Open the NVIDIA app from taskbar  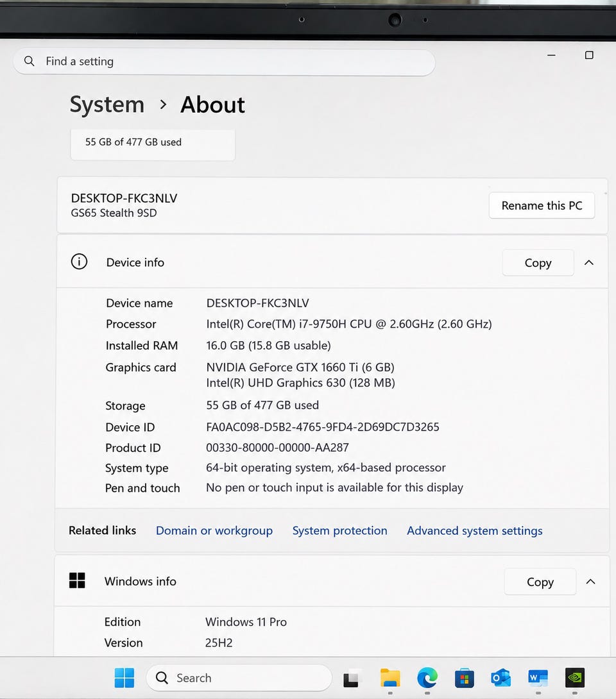[x=575, y=678]
